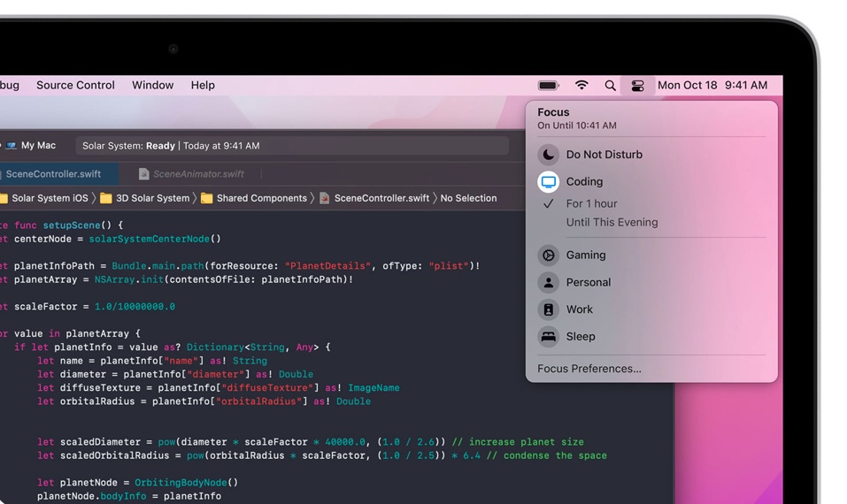847x504 pixels.
Task: Click 3D Solar System in the jump bar
Action: coord(153,198)
